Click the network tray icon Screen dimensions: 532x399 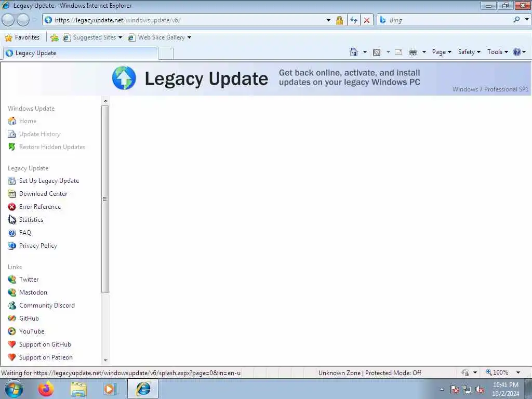tap(467, 390)
